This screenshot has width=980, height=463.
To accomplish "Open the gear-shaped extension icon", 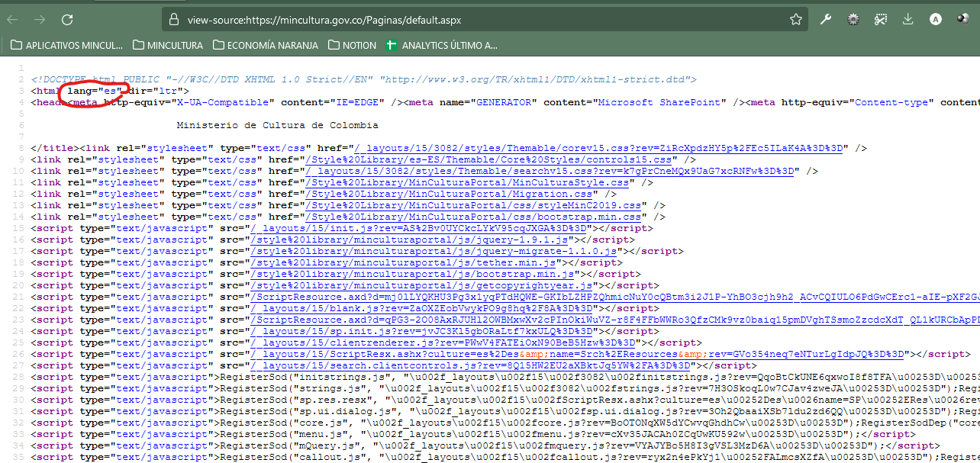I will tap(853, 19).
